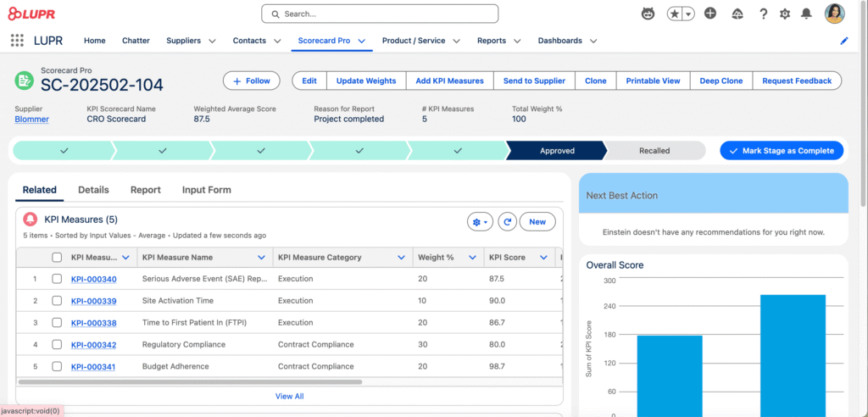The width and height of the screenshot is (868, 417).
Task: Click the Blommer supplier link
Action: tap(31, 120)
